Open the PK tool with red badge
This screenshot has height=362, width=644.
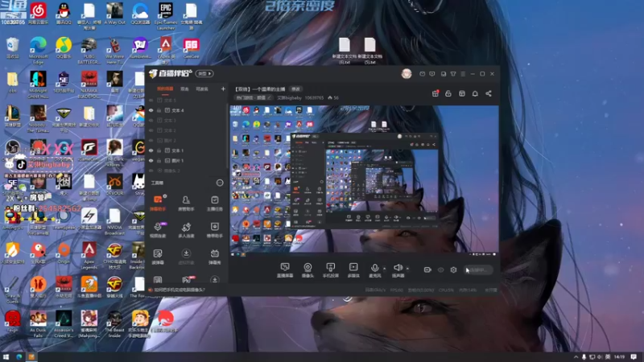tap(187, 279)
